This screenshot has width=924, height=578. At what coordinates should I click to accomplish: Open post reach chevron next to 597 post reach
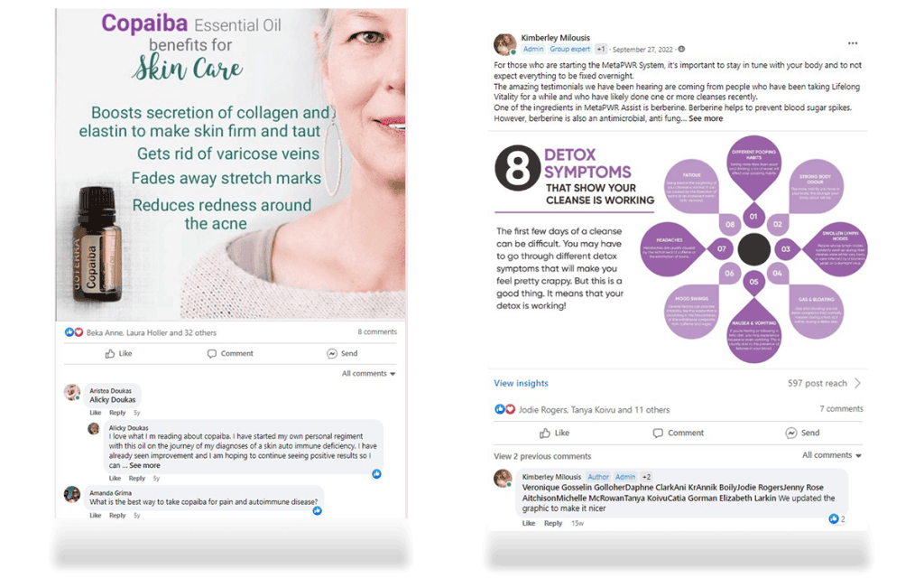tap(857, 383)
